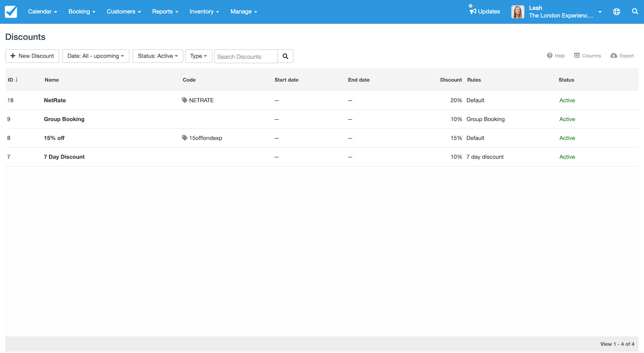Image resolution: width=644 pixels, height=353 pixels.
Task: Focus the Search Discounts field
Action: click(x=246, y=57)
